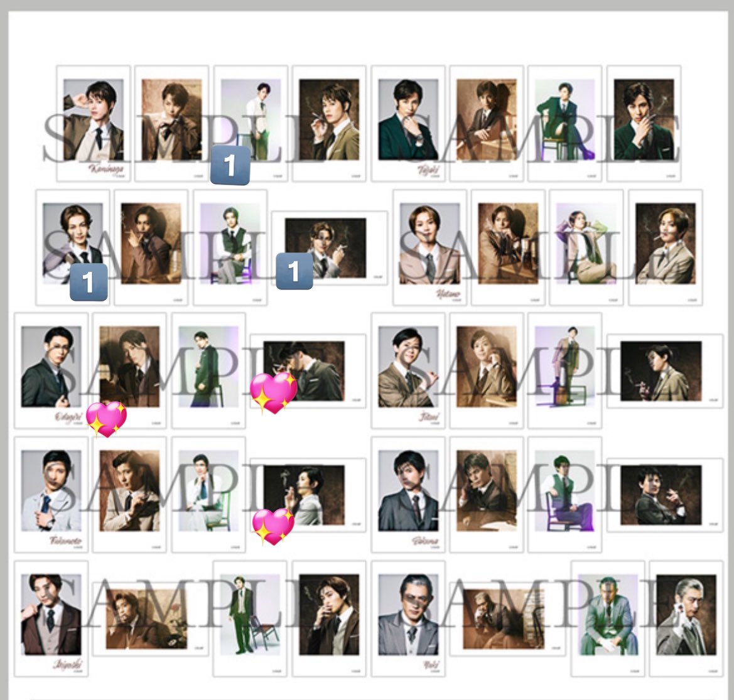Select the green vest seated card in the long-haired set
The height and width of the screenshot is (700, 734).
tap(230, 247)
